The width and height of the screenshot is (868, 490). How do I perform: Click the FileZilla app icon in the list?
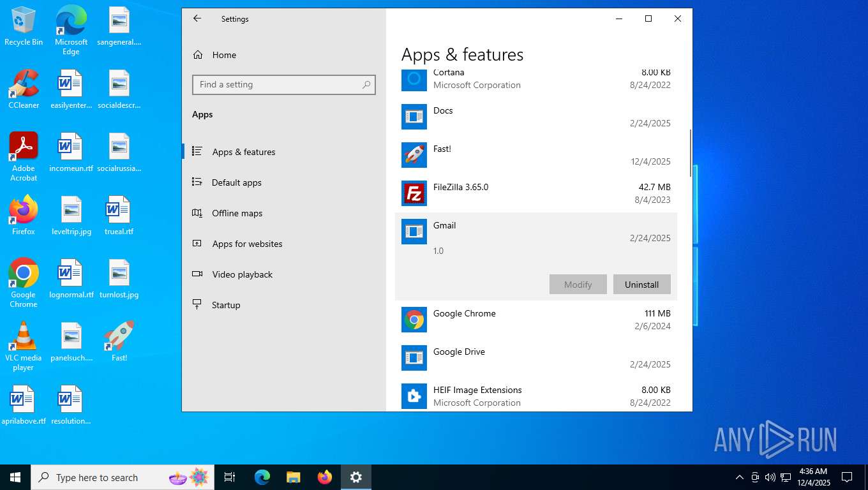click(414, 193)
